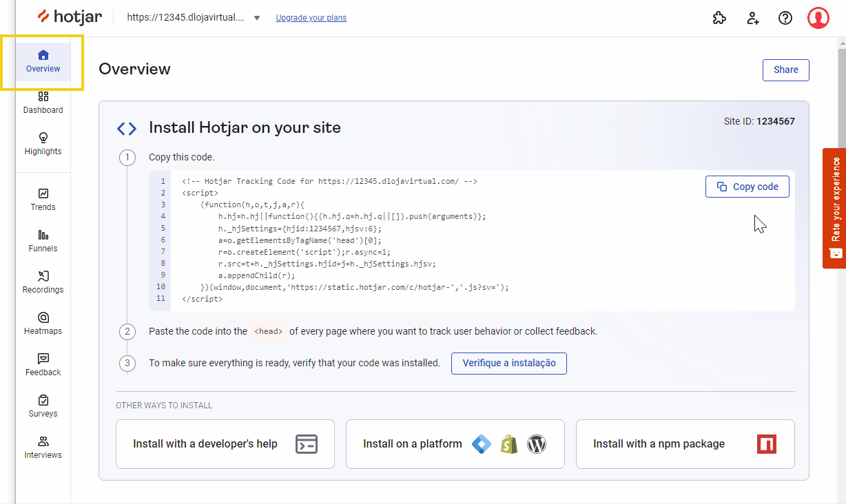846x504 pixels.
Task: Click 'Install Hotjar on your site' heading
Action: coord(245,127)
